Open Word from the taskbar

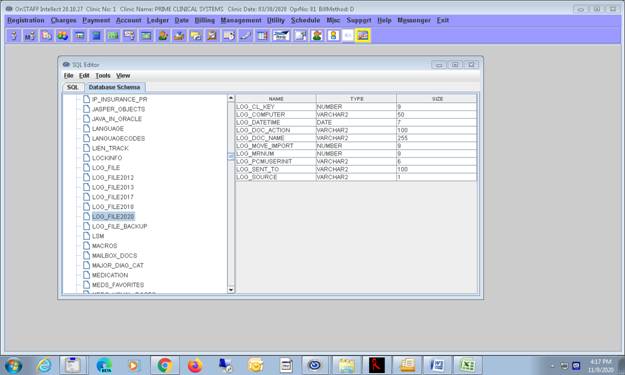click(x=437, y=365)
